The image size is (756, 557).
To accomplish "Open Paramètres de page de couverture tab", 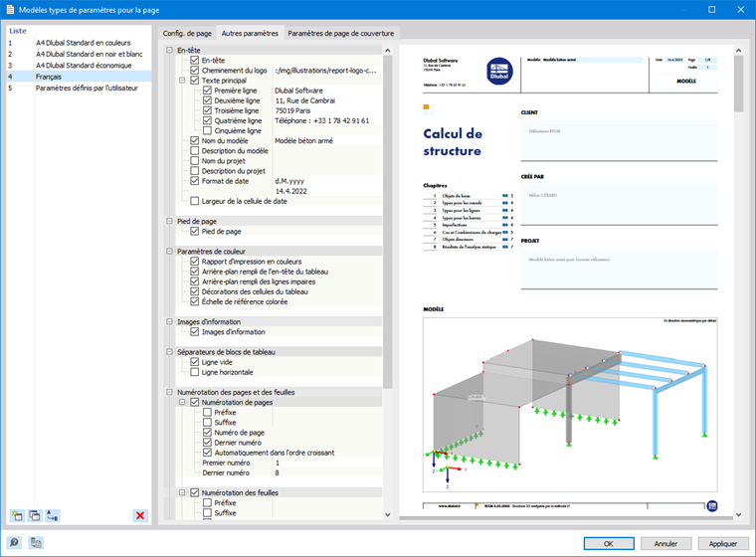I will point(341,33).
